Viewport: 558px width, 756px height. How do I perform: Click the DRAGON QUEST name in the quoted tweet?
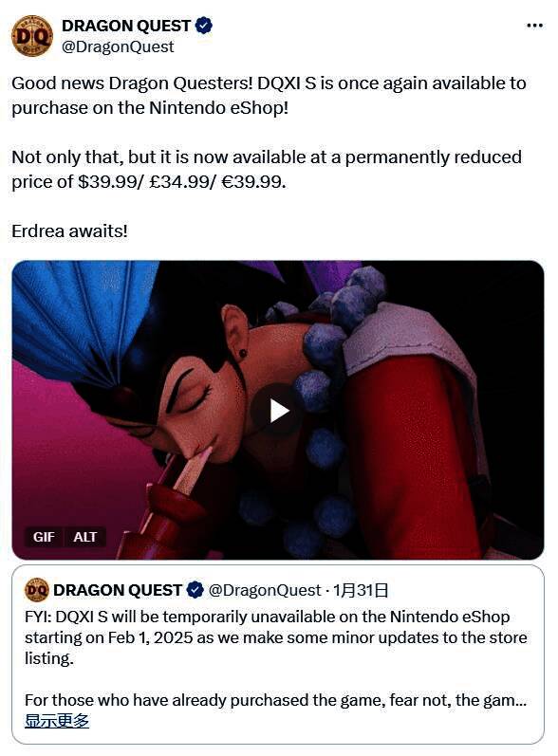pos(117,590)
